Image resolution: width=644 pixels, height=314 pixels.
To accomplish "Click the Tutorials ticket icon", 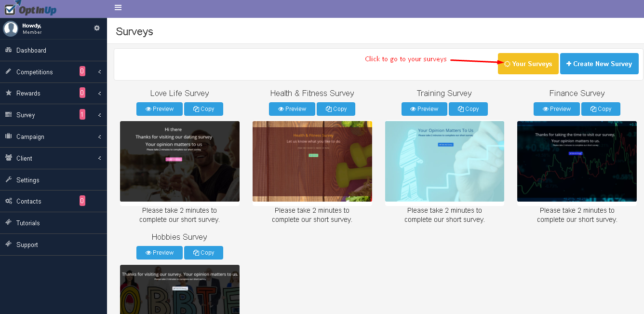I will pos(9,222).
